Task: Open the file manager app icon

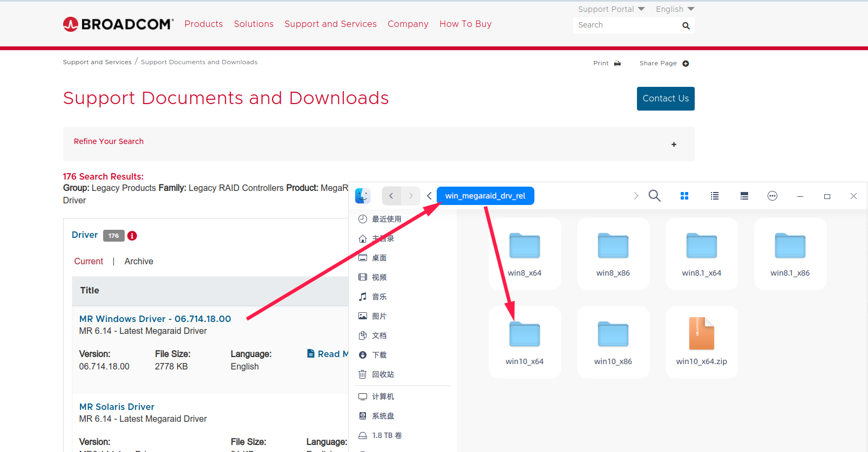Action: click(x=363, y=196)
